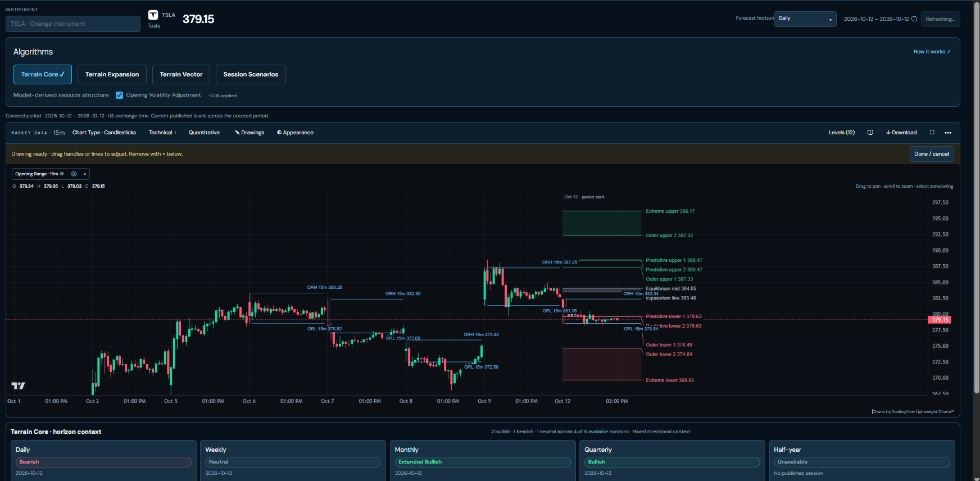Select the Half-year Unavailable horizon card
The height and width of the screenshot is (481, 980).
[862, 461]
